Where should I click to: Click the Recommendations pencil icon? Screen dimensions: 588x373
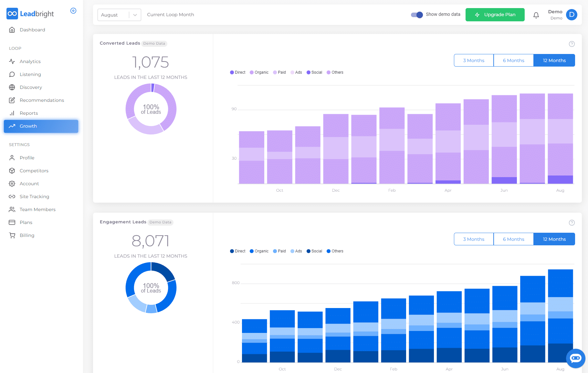point(12,100)
